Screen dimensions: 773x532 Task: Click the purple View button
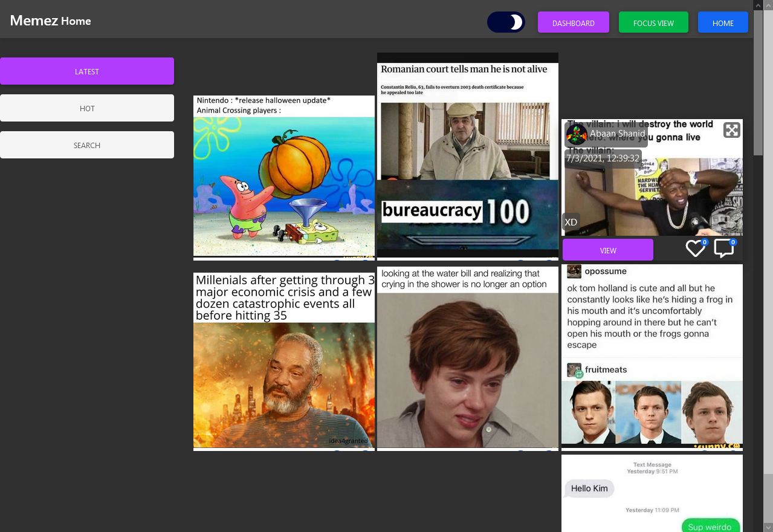(607, 250)
